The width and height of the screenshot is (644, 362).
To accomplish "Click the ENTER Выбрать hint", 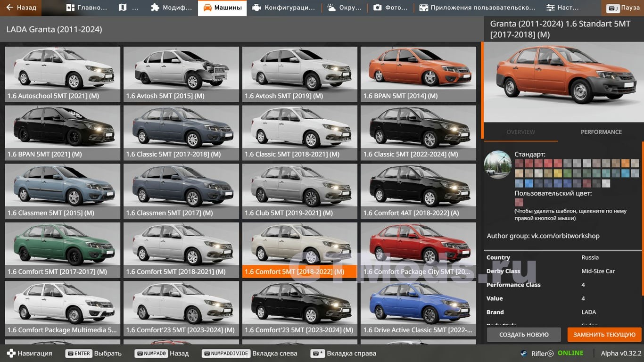I will [93, 354].
